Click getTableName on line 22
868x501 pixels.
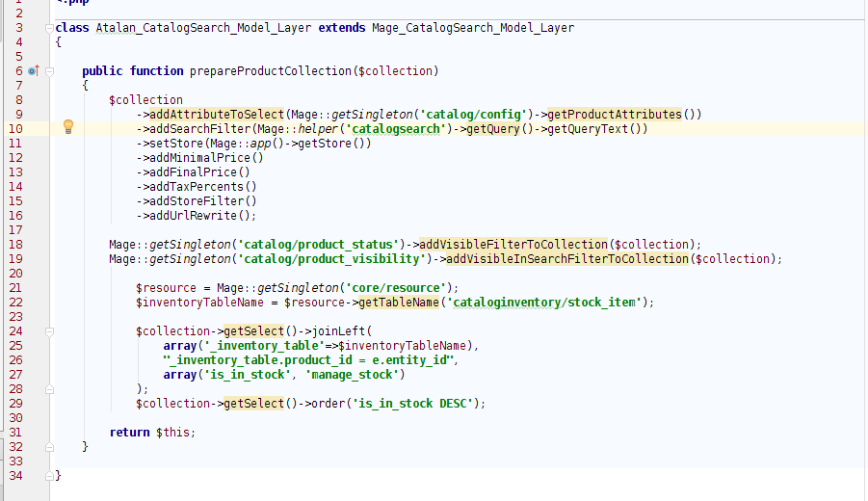coord(399,302)
